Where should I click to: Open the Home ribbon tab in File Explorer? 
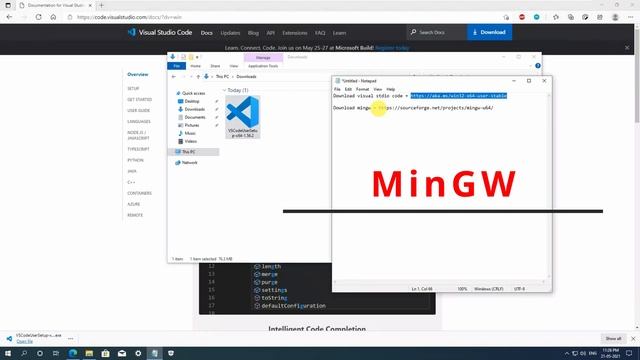[x=196, y=66]
